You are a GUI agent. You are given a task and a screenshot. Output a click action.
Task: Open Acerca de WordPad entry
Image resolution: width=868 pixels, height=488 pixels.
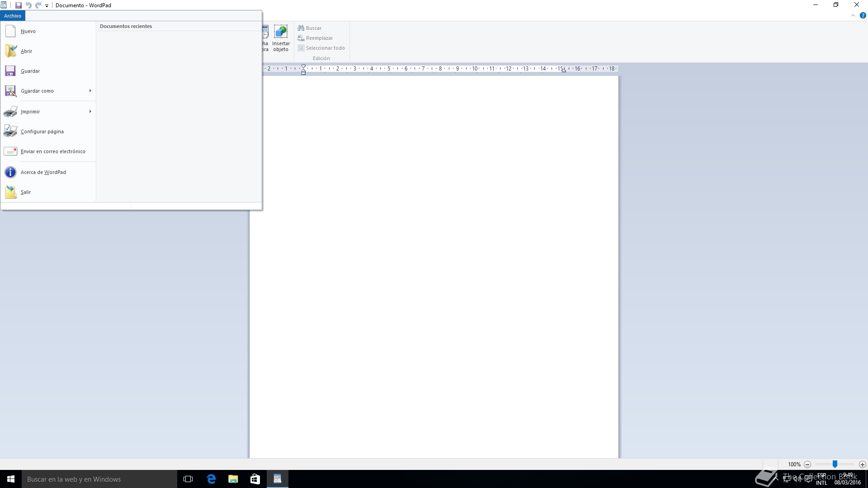tap(48, 172)
